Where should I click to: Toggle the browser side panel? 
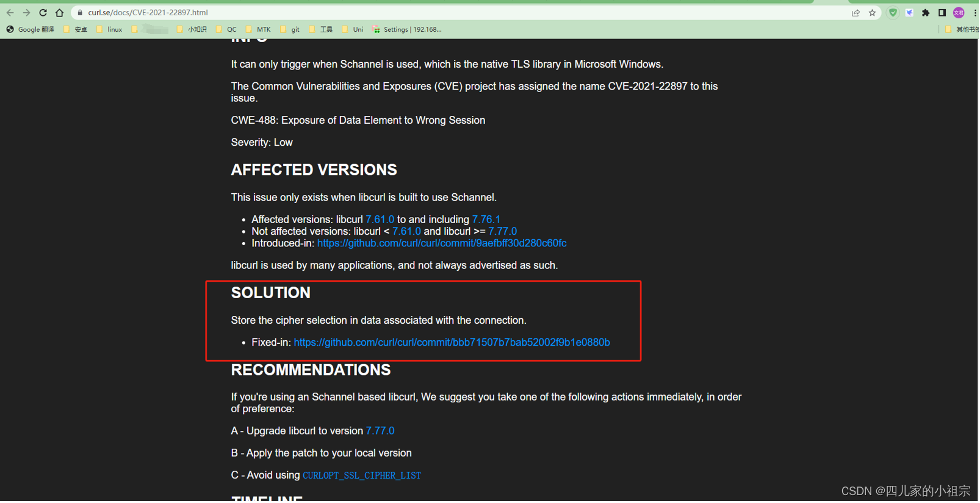(943, 12)
